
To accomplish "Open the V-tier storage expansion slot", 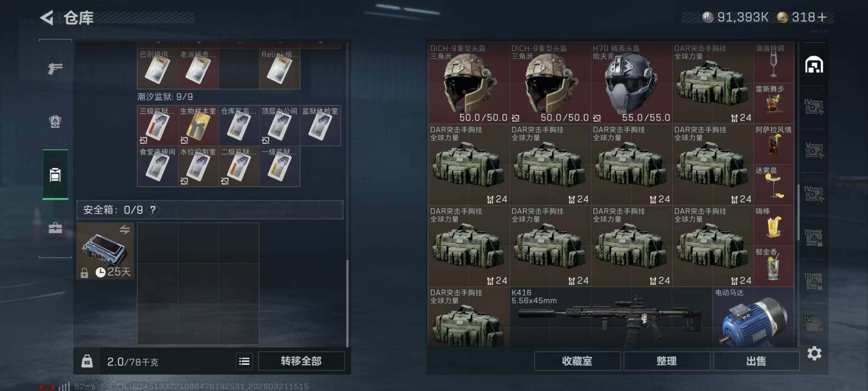I will pos(813,151).
